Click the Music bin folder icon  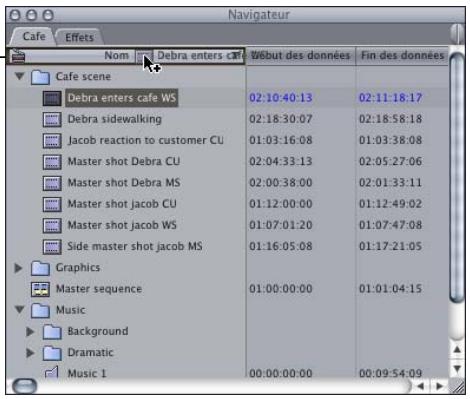40,310
